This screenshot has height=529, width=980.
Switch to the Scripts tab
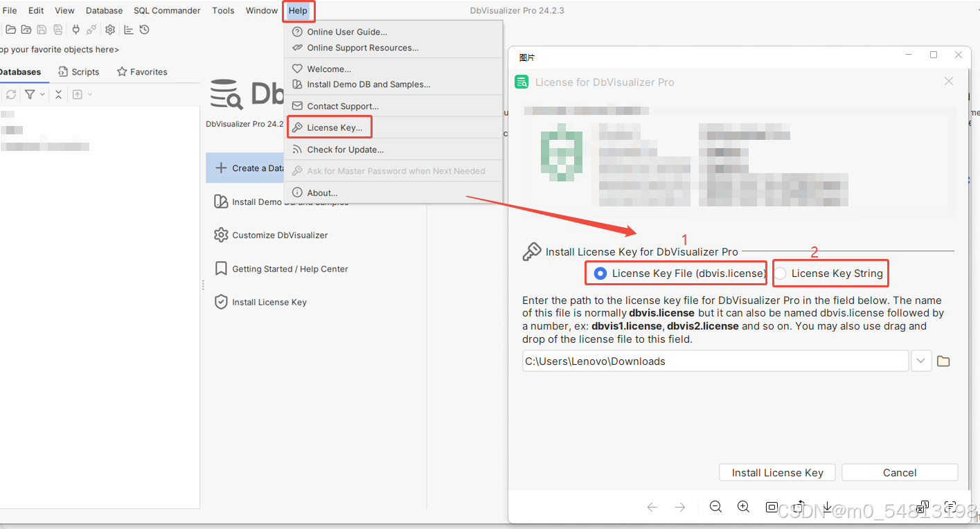tap(79, 72)
